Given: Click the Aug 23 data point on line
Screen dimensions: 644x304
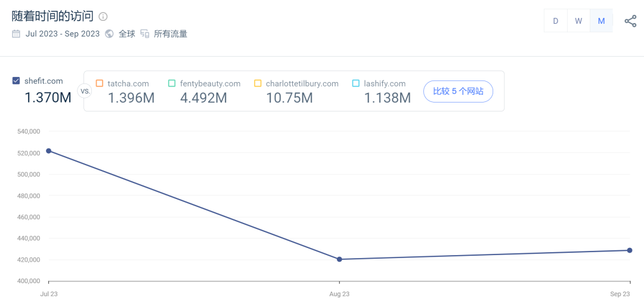Looking at the screenshot, I should click(x=339, y=259).
